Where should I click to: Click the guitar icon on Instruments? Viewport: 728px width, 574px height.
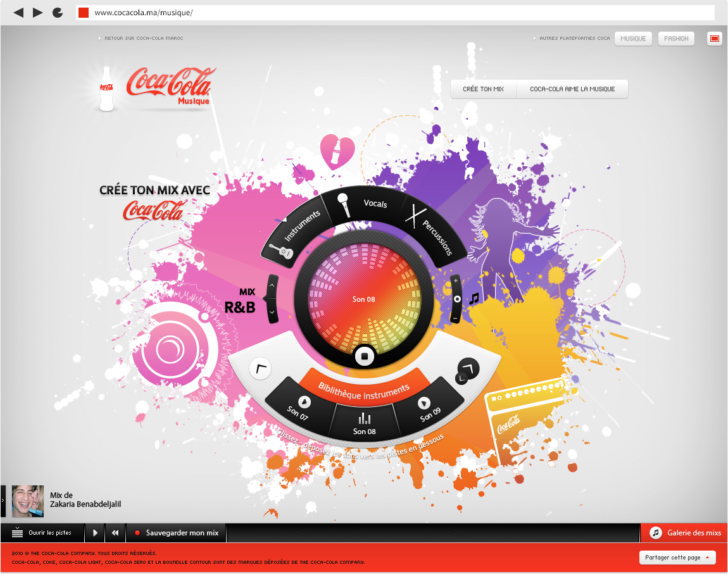pyautogui.click(x=280, y=251)
